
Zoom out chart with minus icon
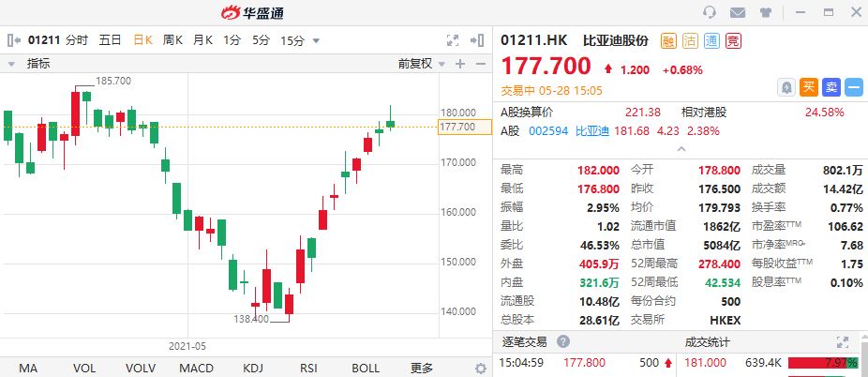pos(481,64)
